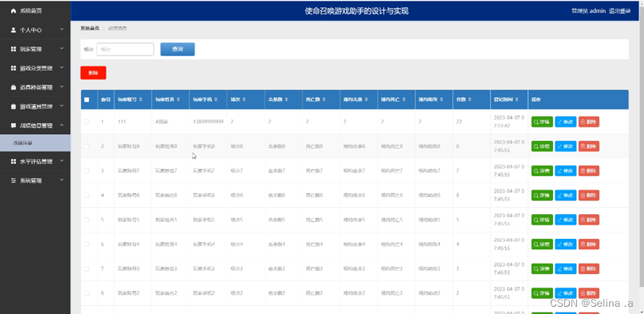Screen dimensions: 644x314
Task: Select the 战绩信息 submenu item
Action: 35,143
